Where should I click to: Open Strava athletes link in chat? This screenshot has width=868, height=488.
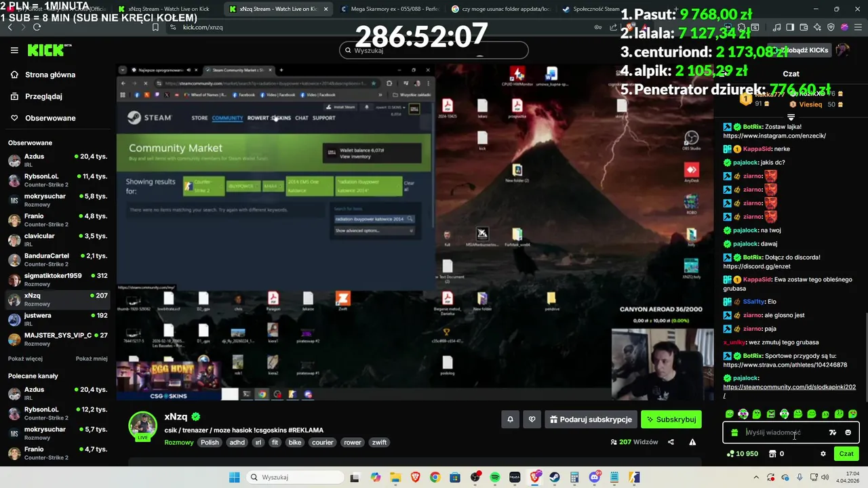click(785, 365)
